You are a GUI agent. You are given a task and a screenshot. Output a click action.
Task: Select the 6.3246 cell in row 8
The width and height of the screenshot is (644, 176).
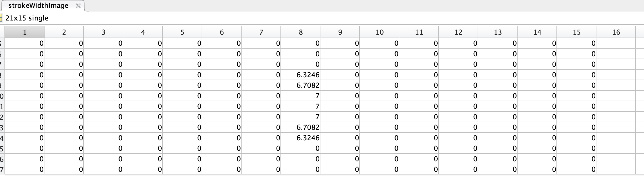click(301, 75)
